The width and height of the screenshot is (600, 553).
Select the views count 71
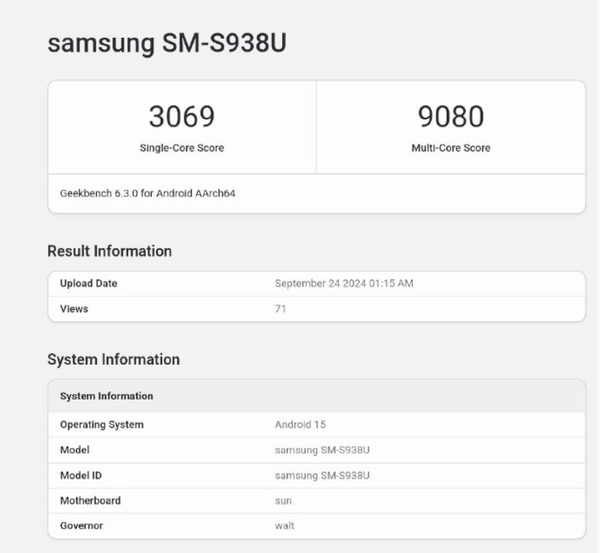281,309
